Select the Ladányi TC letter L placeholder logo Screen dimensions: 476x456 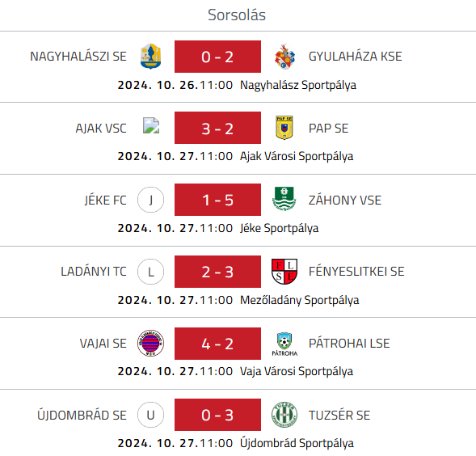pyautogui.click(x=150, y=272)
